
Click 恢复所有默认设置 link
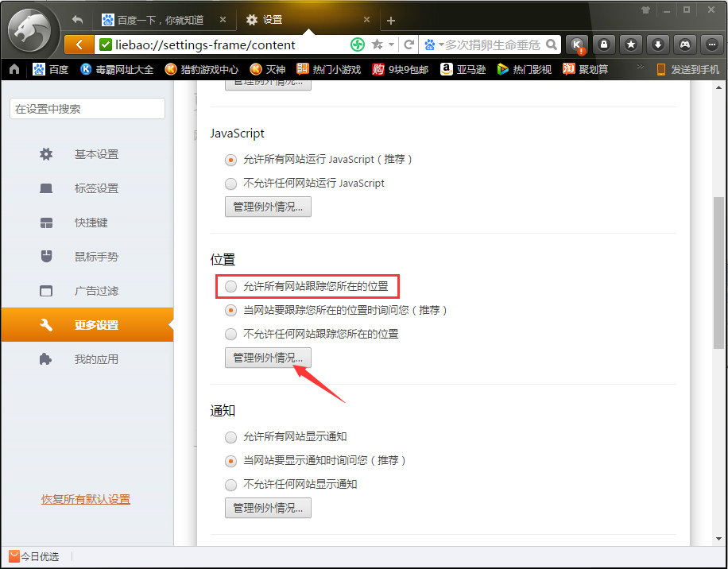[x=85, y=499]
